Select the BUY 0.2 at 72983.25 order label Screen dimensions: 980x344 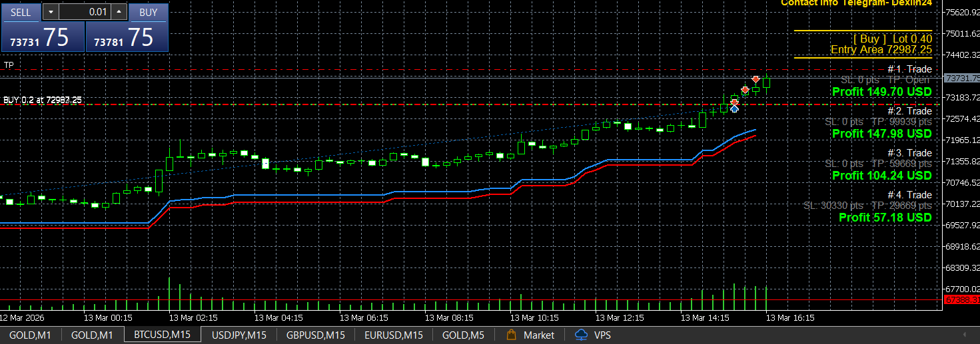pos(43,100)
